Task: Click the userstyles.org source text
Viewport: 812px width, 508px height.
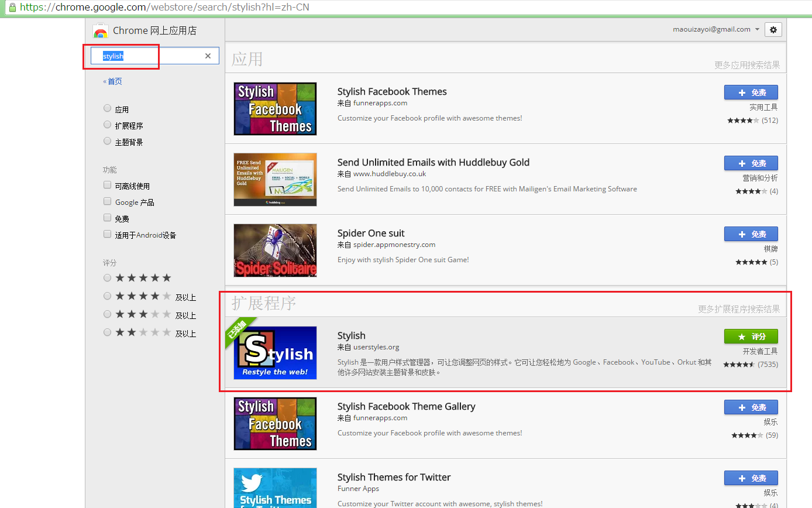Action: pos(376,347)
